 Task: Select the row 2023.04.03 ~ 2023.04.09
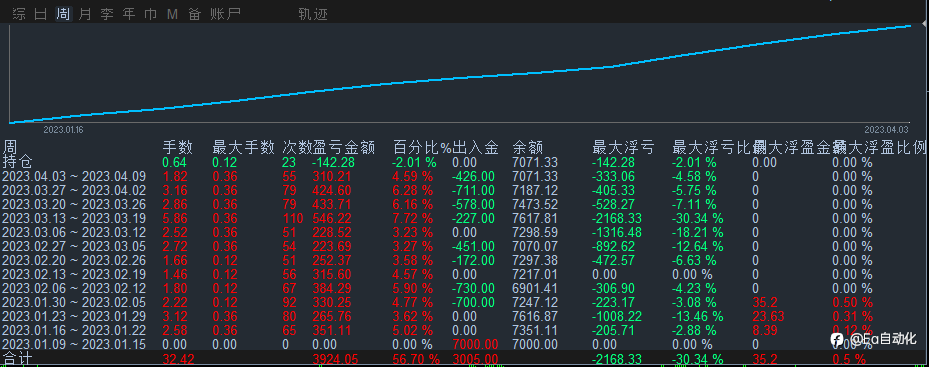click(x=464, y=176)
